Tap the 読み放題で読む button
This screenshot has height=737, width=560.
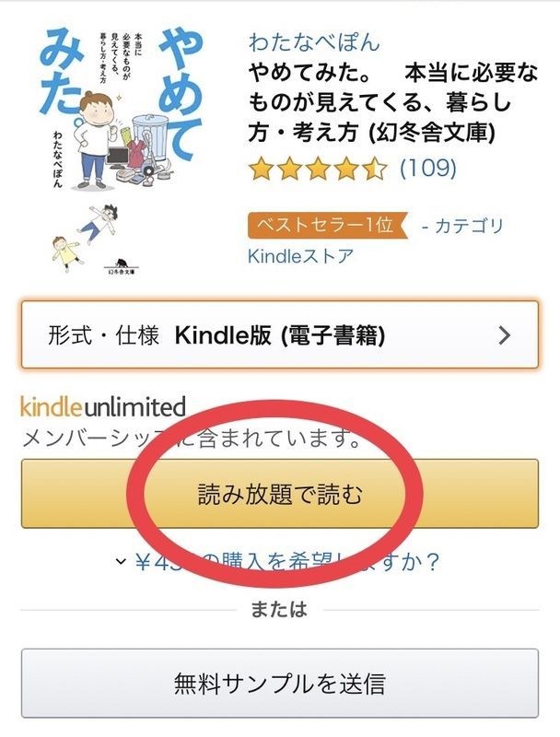click(x=279, y=494)
